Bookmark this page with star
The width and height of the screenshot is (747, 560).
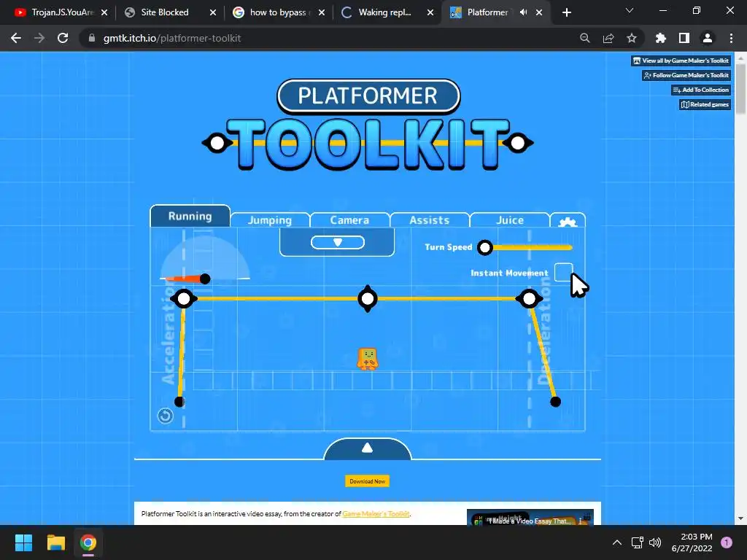[632, 38]
